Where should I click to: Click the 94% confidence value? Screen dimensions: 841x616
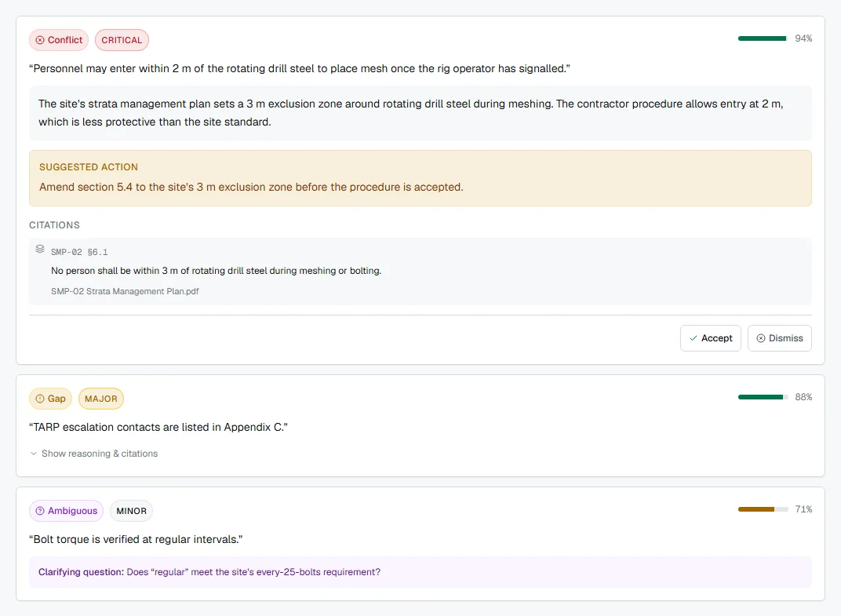tap(803, 38)
